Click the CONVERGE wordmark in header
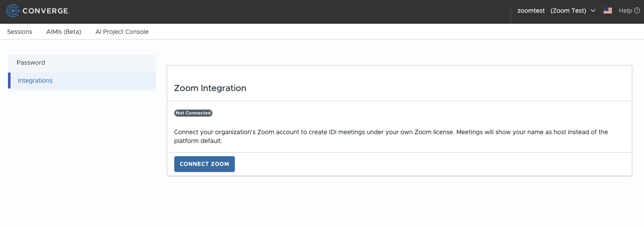This screenshot has width=644, height=227. [x=45, y=11]
